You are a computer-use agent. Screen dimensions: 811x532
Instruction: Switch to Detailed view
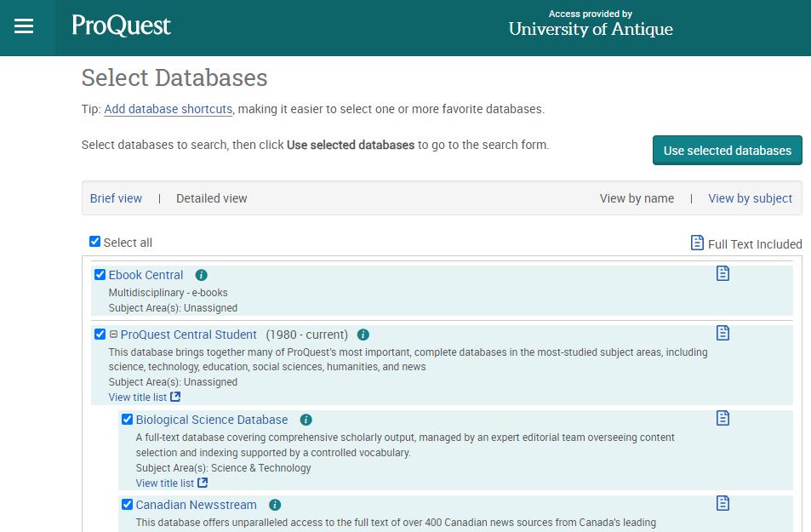(x=211, y=198)
